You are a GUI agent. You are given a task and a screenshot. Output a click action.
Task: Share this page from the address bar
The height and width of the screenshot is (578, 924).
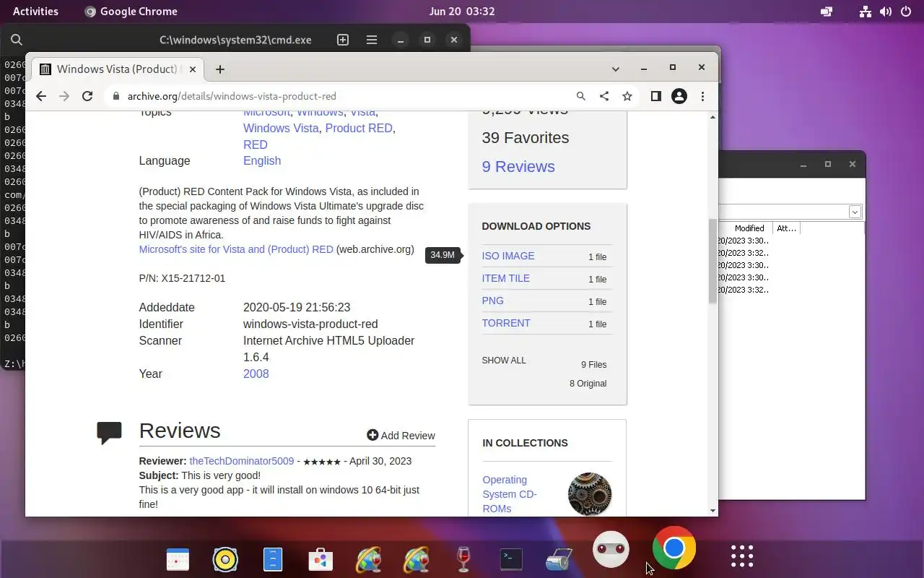[604, 96]
